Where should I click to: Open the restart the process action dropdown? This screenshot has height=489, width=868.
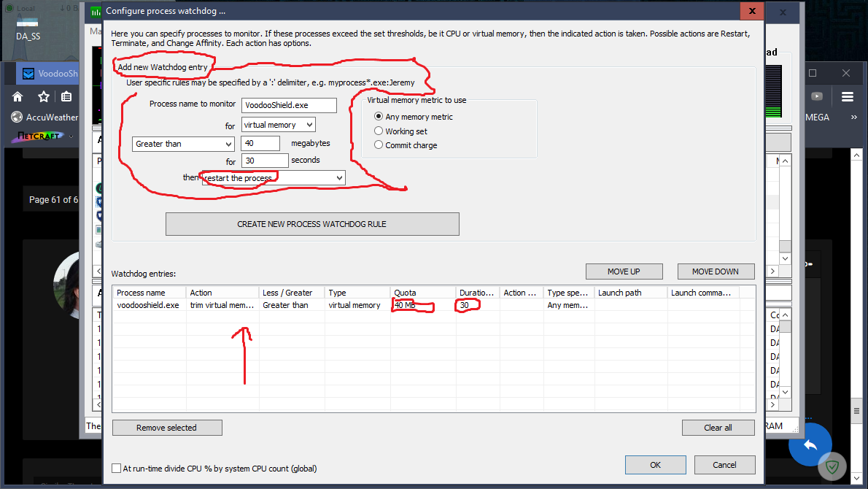(274, 178)
